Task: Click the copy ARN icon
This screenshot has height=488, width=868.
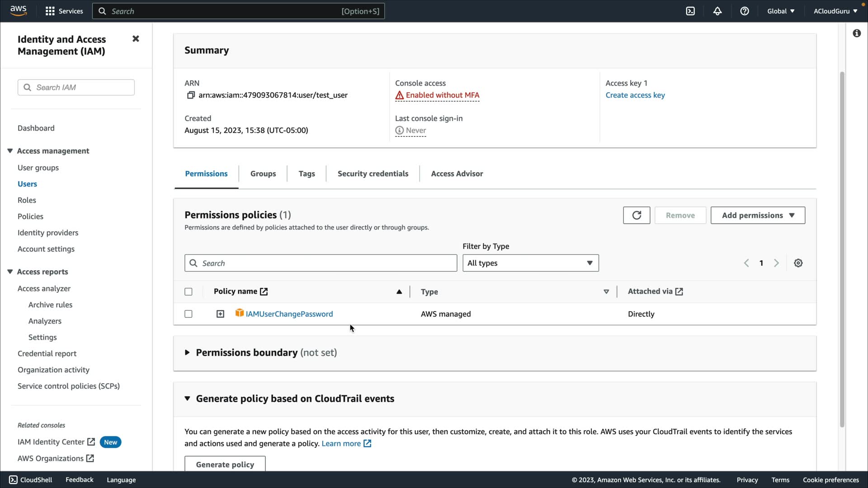Action: [191, 95]
